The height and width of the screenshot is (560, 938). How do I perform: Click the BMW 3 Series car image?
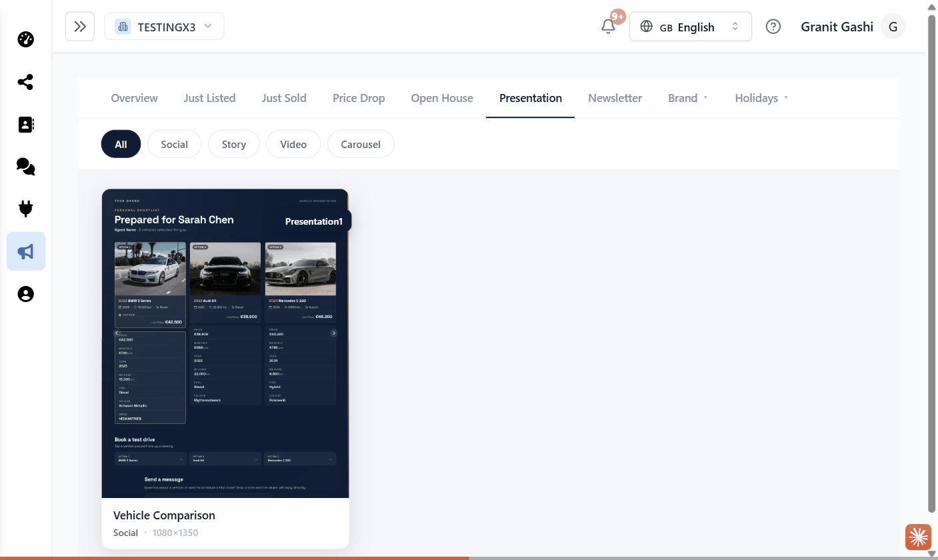click(x=150, y=269)
